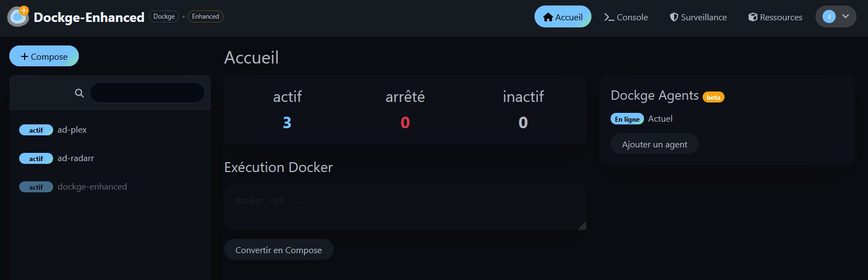Click the search magnifier icon
Image resolution: width=868 pixels, height=280 pixels.
pyautogui.click(x=79, y=93)
